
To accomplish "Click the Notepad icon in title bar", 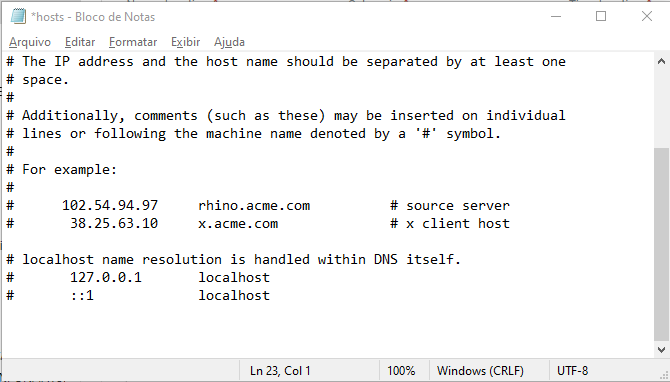I will click(18, 16).
